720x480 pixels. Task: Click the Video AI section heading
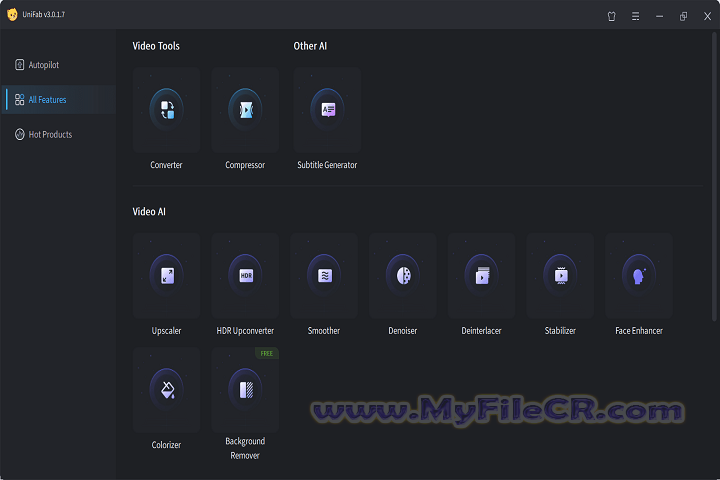(149, 212)
